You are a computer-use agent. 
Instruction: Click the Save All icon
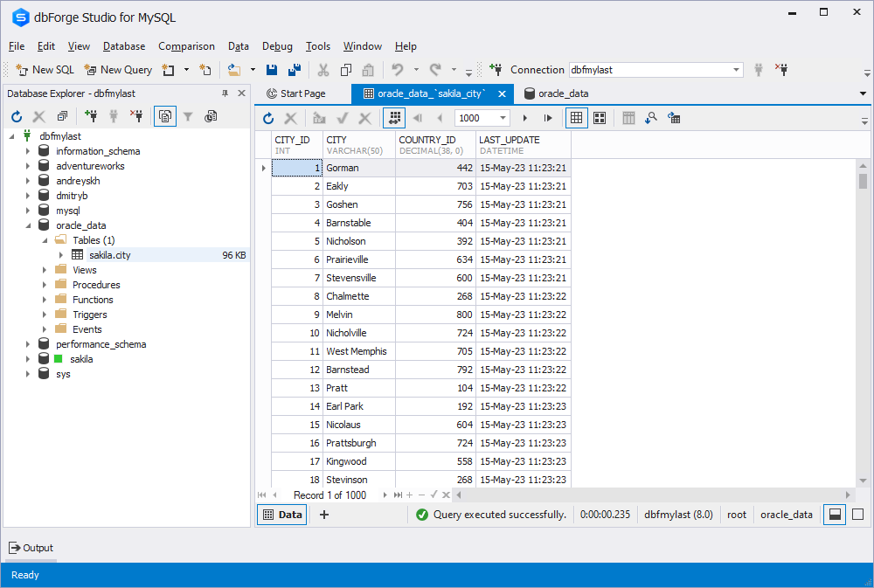pyautogui.click(x=295, y=70)
